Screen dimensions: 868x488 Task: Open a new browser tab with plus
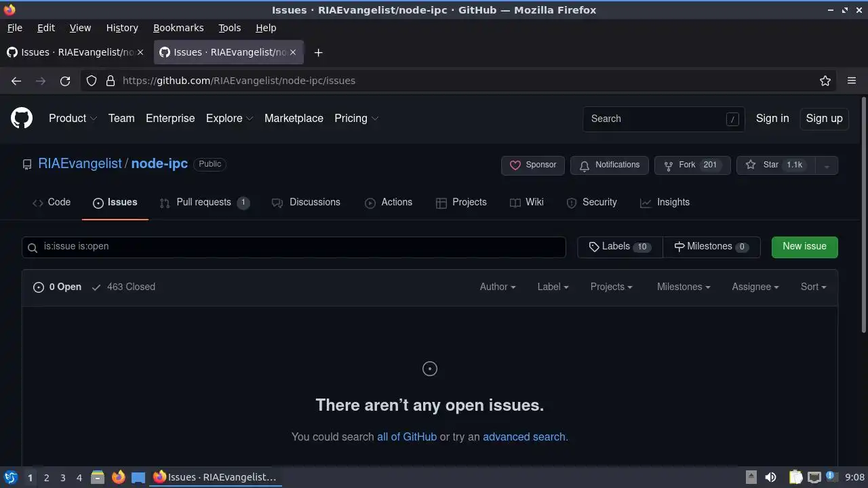pyautogui.click(x=318, y=52)
